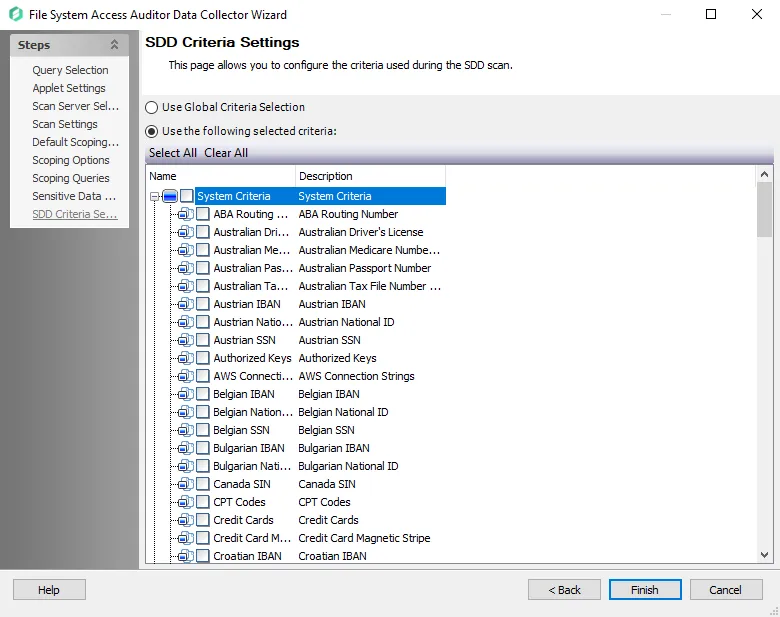Viewport: 780px width, 617px height.
Task: Click Clear All criteria link
Action: click(x=226, y=153)
